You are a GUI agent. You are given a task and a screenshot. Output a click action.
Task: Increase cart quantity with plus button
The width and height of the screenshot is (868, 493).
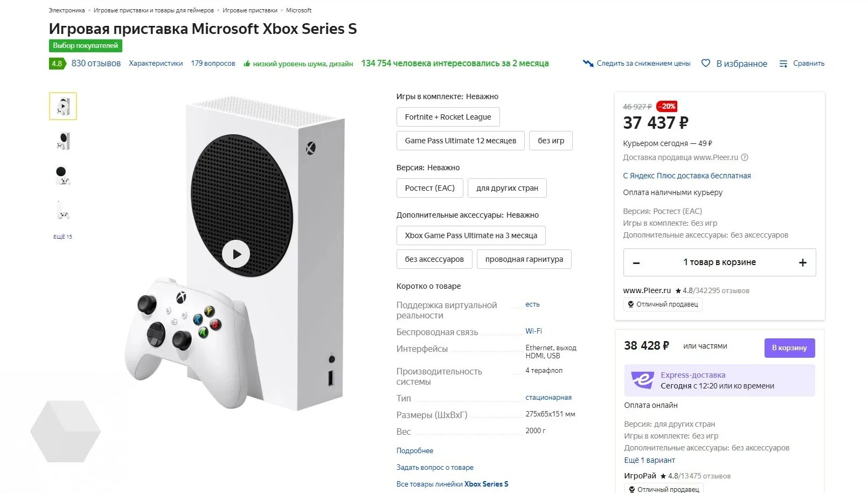pyautogui.click(x=803, y=263)
